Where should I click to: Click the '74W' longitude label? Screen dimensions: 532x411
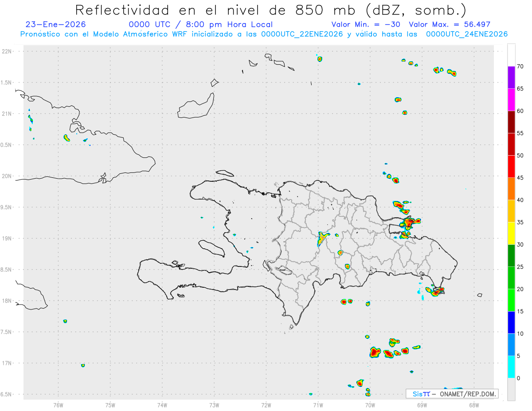162,405
